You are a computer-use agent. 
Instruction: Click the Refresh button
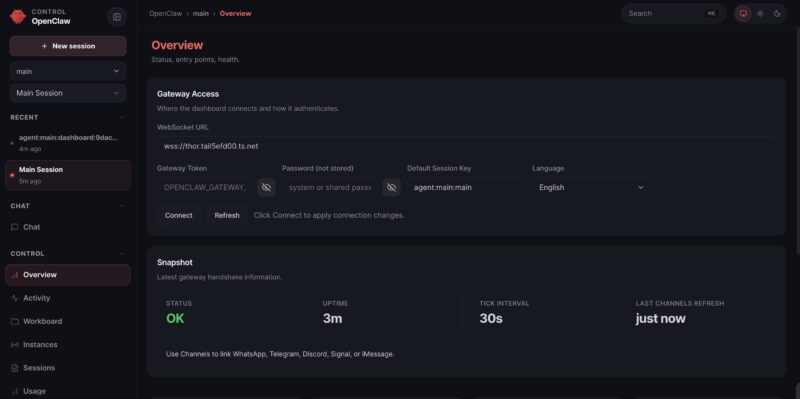227,215
